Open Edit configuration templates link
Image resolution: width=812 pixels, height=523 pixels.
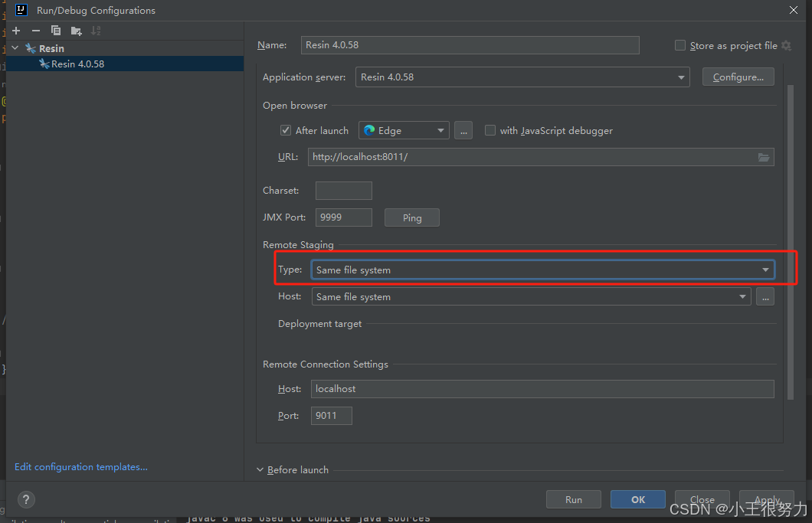coord(80,467)
